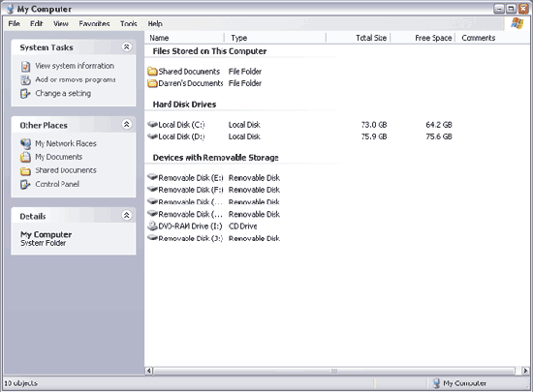Collapse the Details panel
The width and height of the screenshot is (533, 392).
126,215
